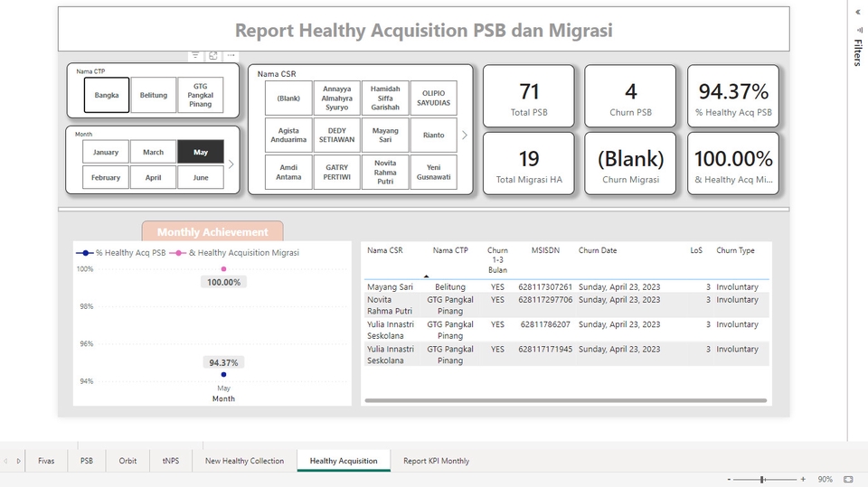Screen dimensions: 868x487
Task: Click MSISDN cell 628117307261
Action: click(x=545, y=286)
